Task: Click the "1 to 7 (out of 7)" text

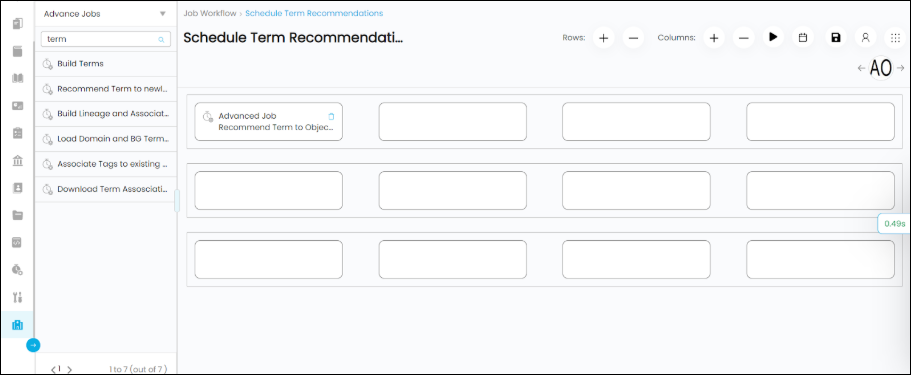Action: point(138,369)
